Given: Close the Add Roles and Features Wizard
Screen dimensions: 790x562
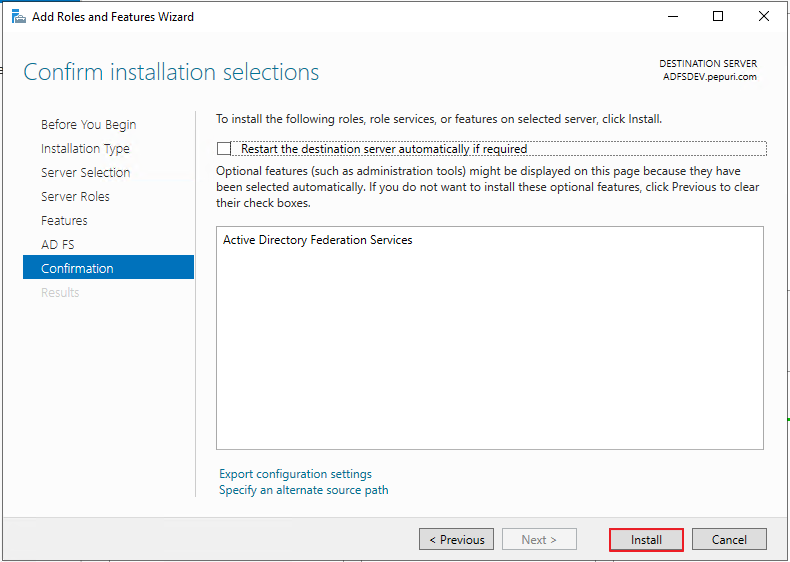Looking at the screenshot, I should (764, 17).
